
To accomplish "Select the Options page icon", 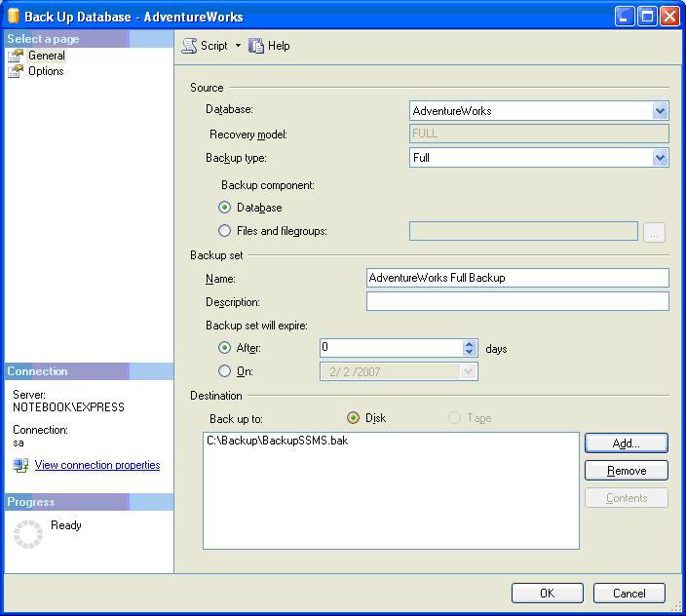I will point(16,71).
